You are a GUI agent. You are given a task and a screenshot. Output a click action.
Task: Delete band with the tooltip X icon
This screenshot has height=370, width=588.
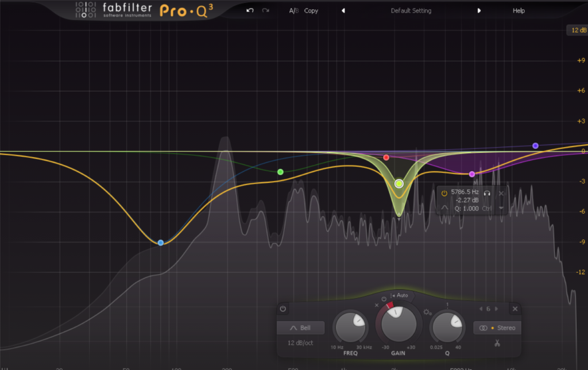pos(501,193)
